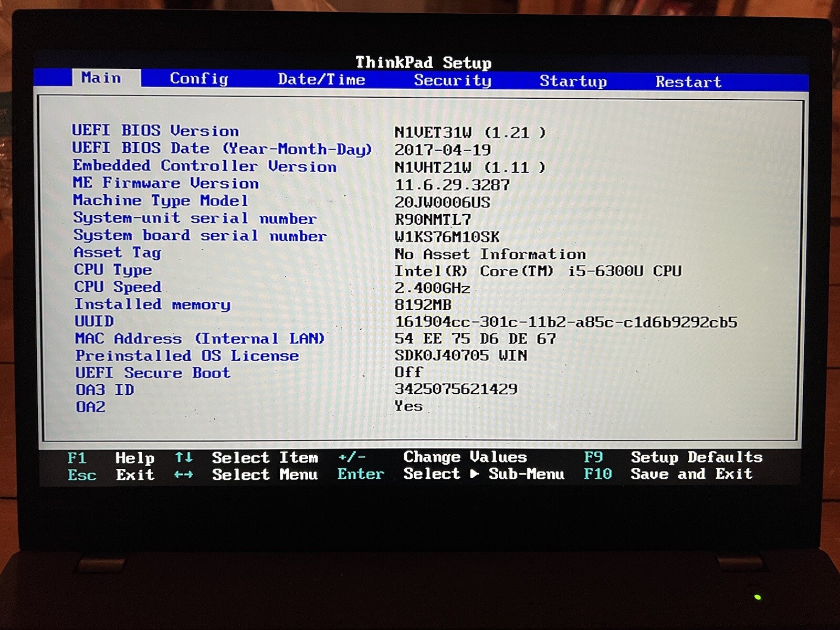
Task: Select the "Intel(R) Core(TM) i5-6300U CPU" value
Action: coord(538,271)
